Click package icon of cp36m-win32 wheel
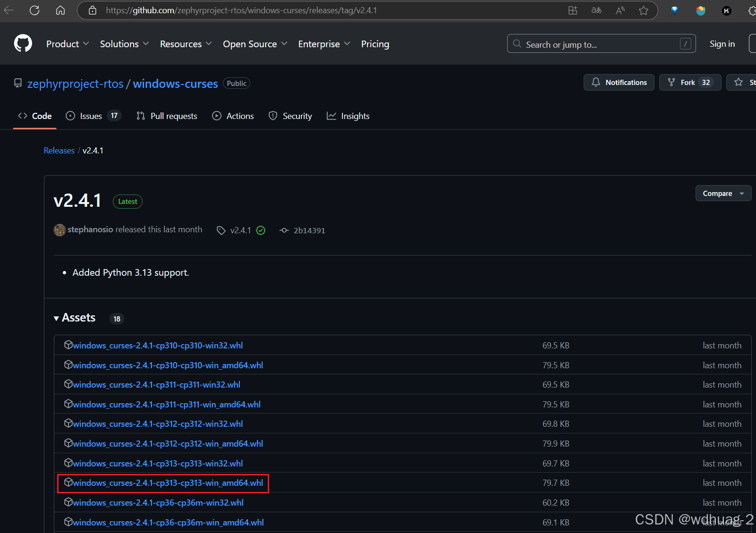The width and height of the screenshot is (756, 533). [x=68, y=502]
